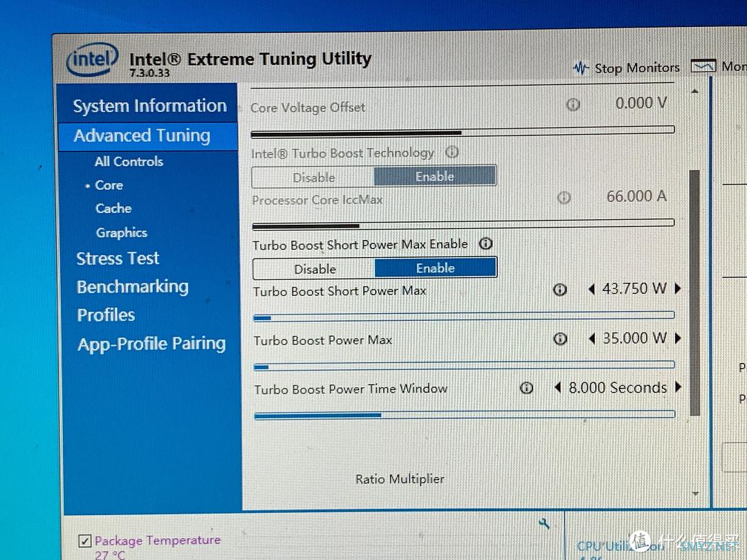The image size is (747, 560).
Task: Open Profiles section
Action: point(107,315)
